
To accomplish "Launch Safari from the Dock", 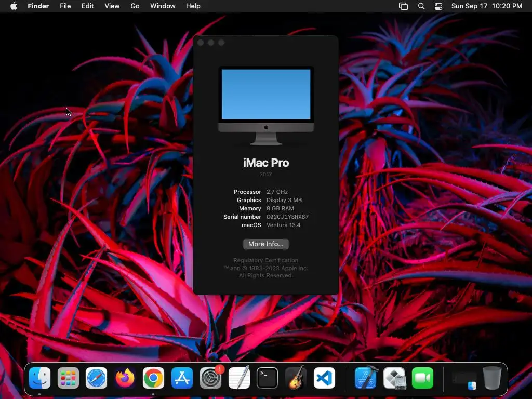I will [x=96, y=378].
